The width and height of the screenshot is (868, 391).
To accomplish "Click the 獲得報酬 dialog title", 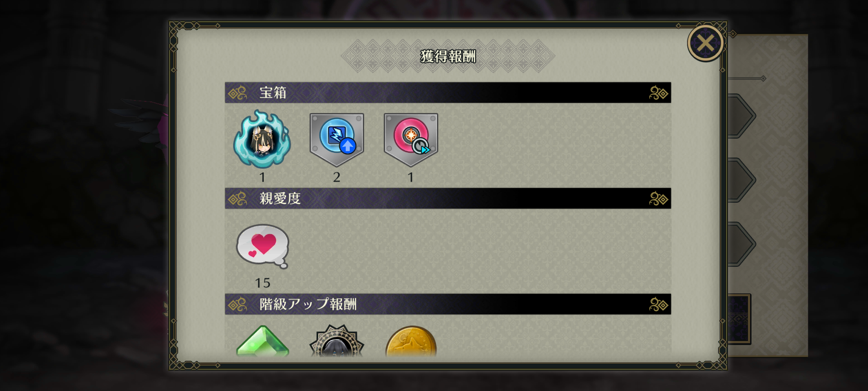I will pyautogui.click(x=448, y=56).
